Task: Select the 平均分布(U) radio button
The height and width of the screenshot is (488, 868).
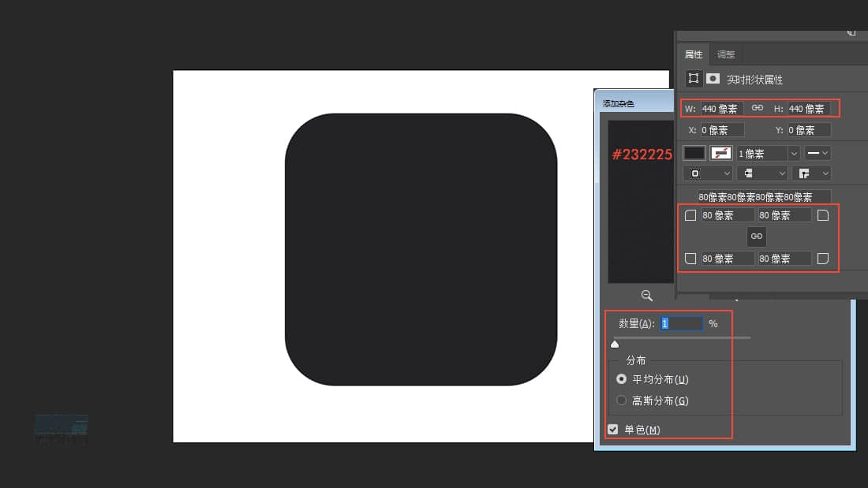Action: 621,379
